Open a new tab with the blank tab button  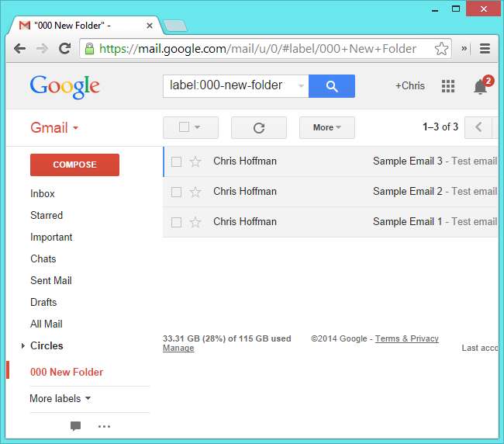coord(175,26)
